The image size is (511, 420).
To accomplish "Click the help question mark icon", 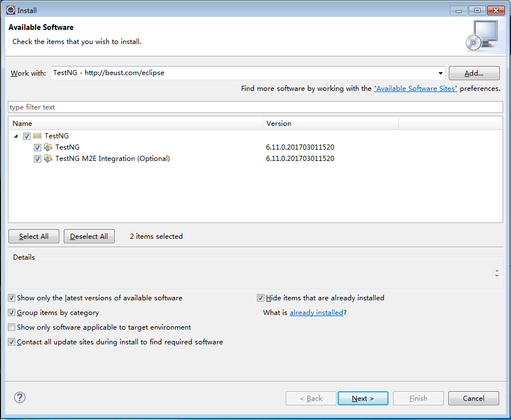I will tap(20, 397).
